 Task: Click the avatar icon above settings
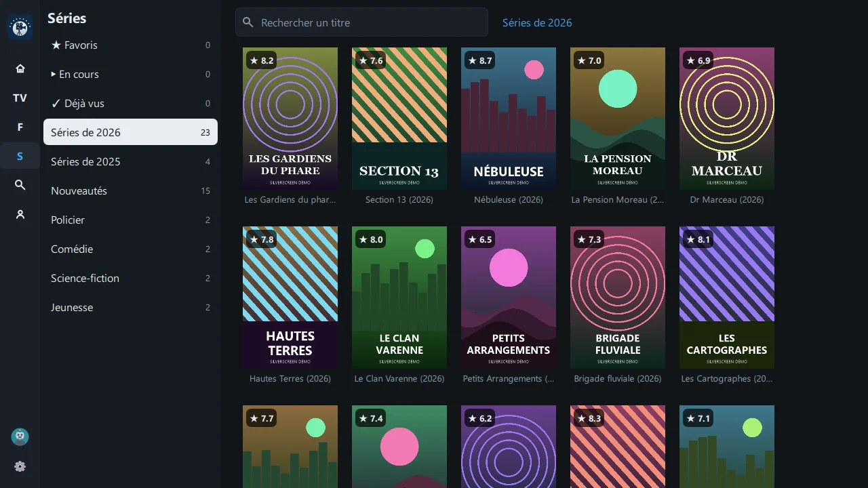coord(20,437)
